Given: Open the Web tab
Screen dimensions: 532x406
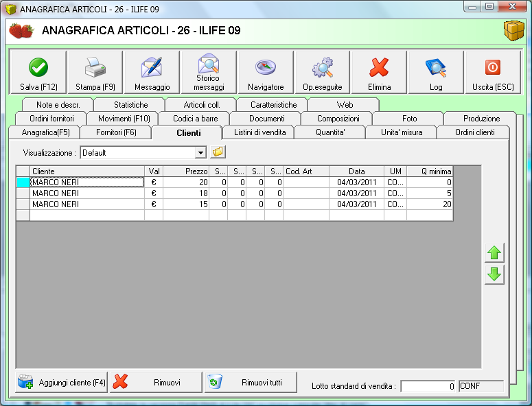Looking at the screenshot, I should pyautogui.click(x=345, y=105).
